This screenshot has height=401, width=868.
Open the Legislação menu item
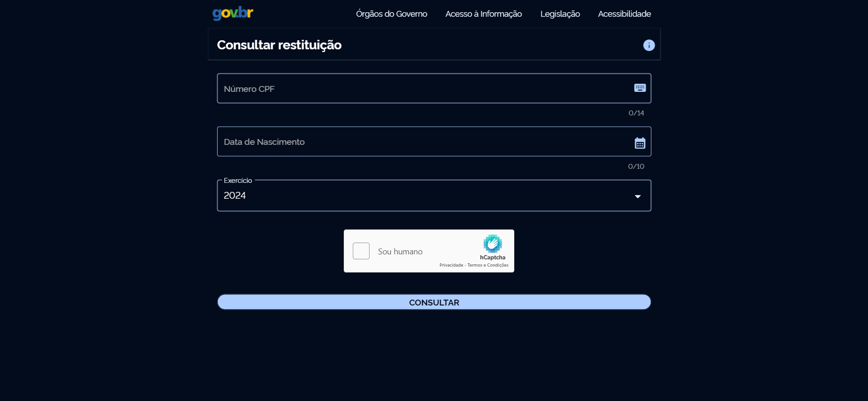[x=560, y=14]
